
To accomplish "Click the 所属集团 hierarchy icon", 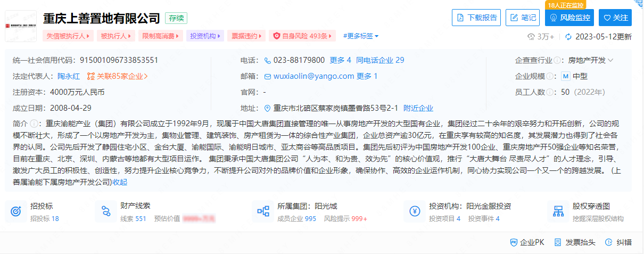I will [x=263, y=211].
